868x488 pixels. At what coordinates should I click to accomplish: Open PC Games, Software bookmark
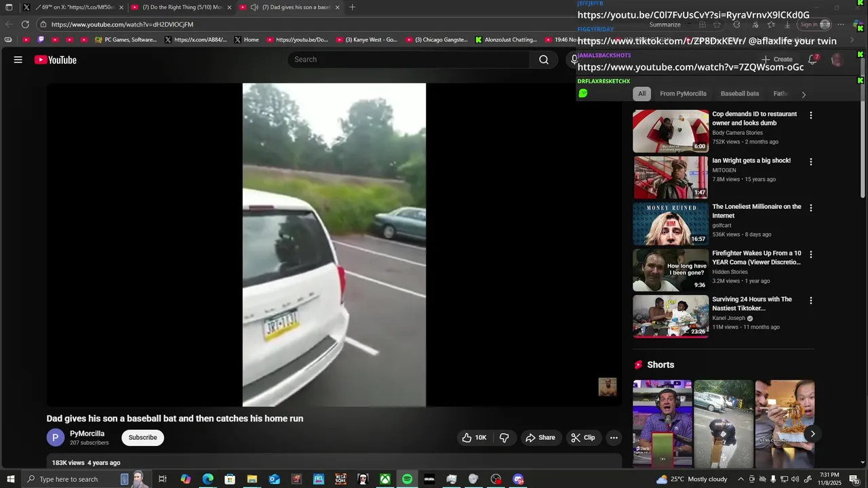pos(126,40)
